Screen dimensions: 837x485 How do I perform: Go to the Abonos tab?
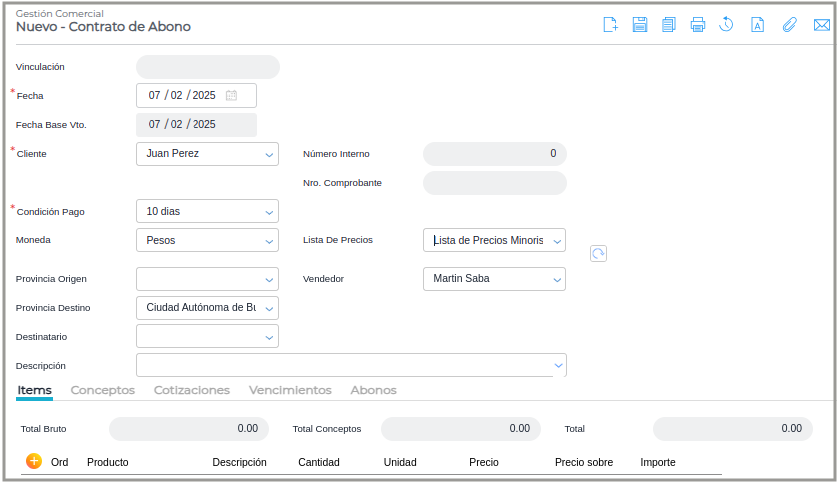[373, 390]
